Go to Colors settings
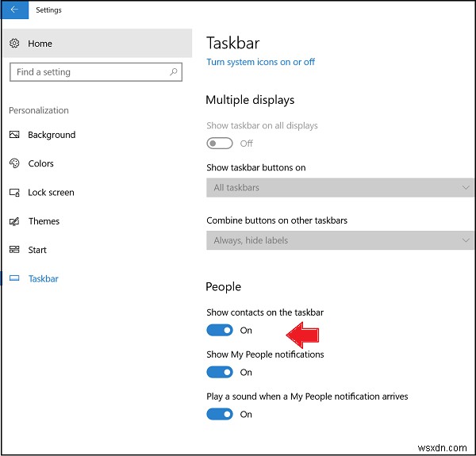This screenshot has width=476, height=456. point(40,163)
